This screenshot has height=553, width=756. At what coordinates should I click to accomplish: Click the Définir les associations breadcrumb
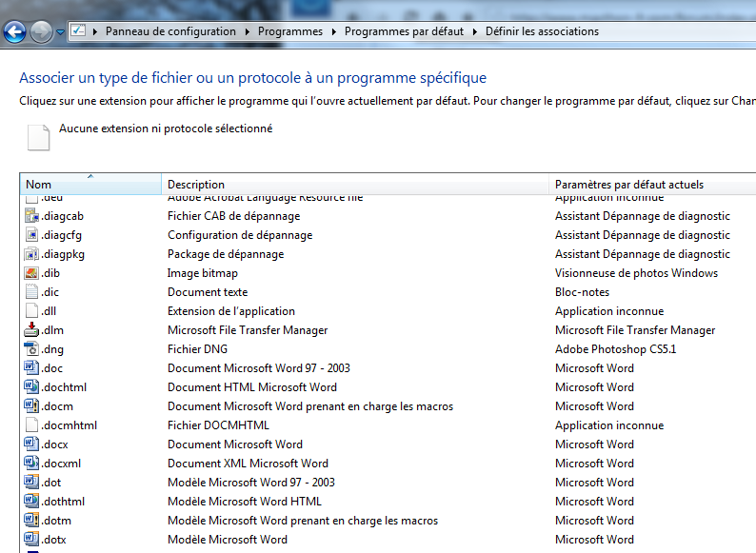pyautogui.click(x=542, y=31)
